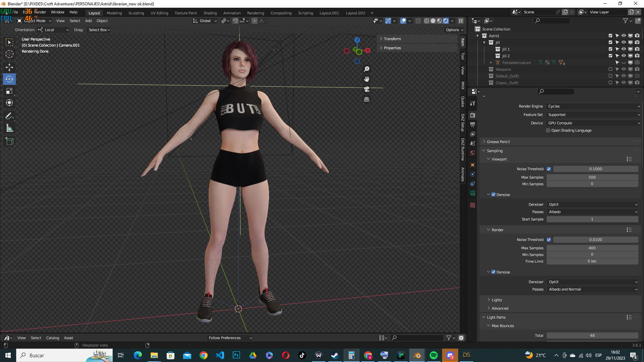
Task: Exclude Astrid collection from view layer
Action: [x=610, y=36]
